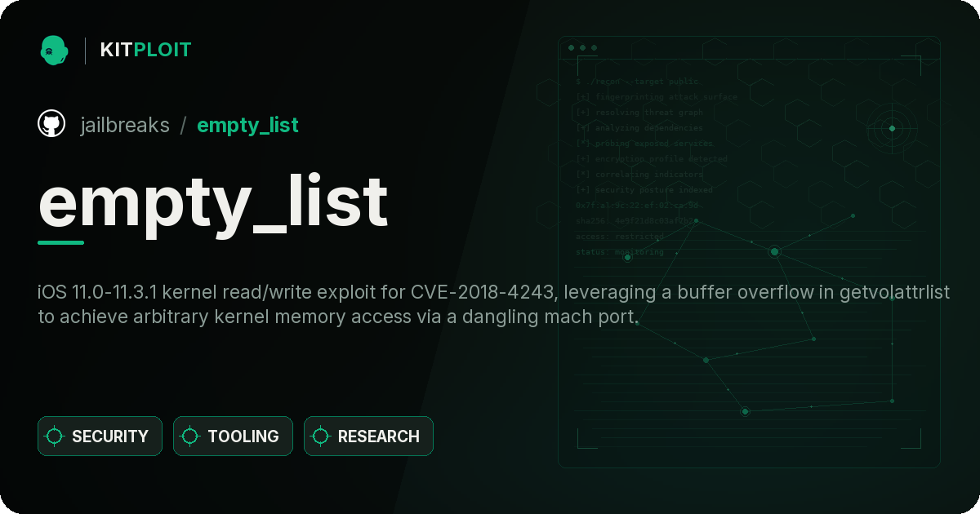Click the "analyzing dependencies" terminal line

click(639, 128)
